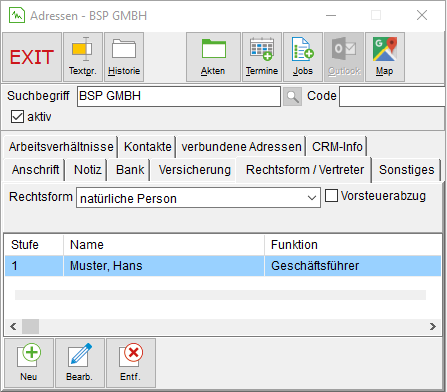The width and height of the screenshot is (447, 392).
Task: Uncheck the aktiv checkbox
Action: [x=17, y=117]
